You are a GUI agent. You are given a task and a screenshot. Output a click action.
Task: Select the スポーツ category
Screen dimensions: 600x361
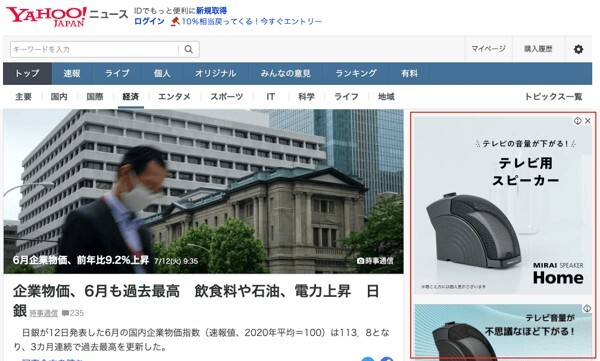pyautogui.click(x=227, y=97)
